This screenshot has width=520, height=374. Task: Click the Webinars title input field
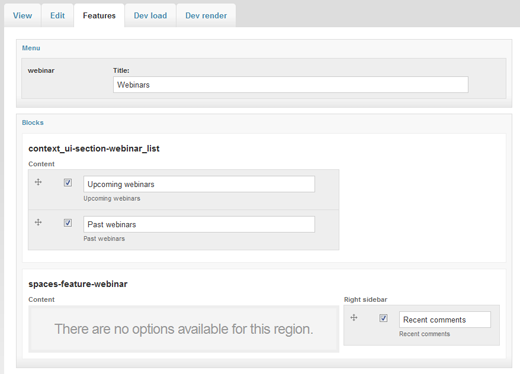tap(291, 85)
